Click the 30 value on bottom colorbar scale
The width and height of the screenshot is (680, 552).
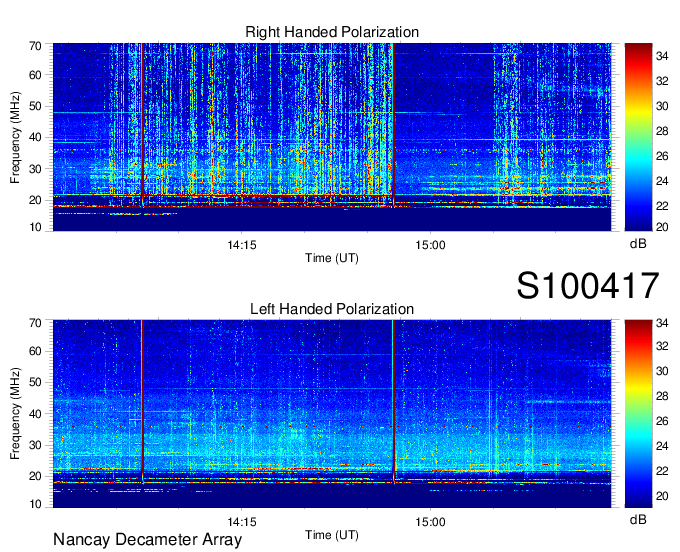pyautogui.click(x=662, y=371)
